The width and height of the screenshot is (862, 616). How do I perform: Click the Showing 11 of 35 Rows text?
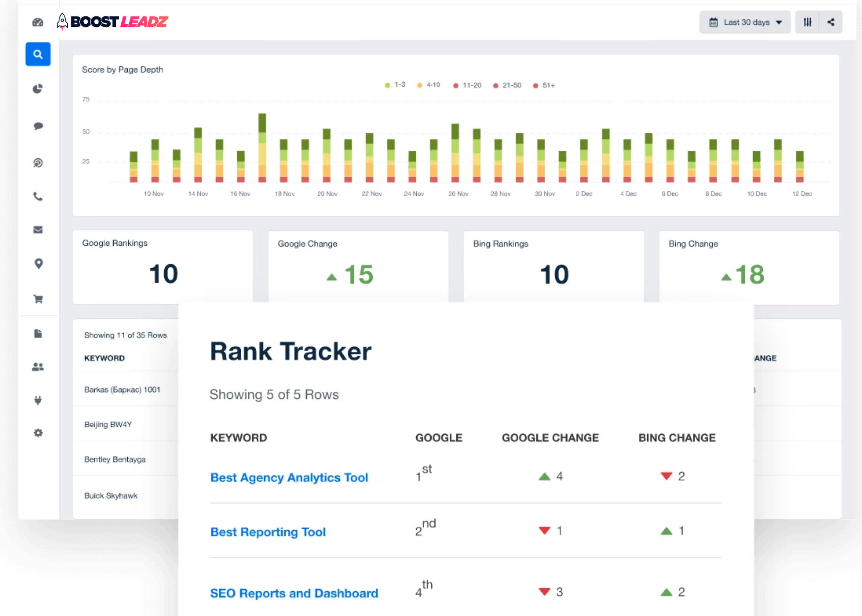point(126,335)
